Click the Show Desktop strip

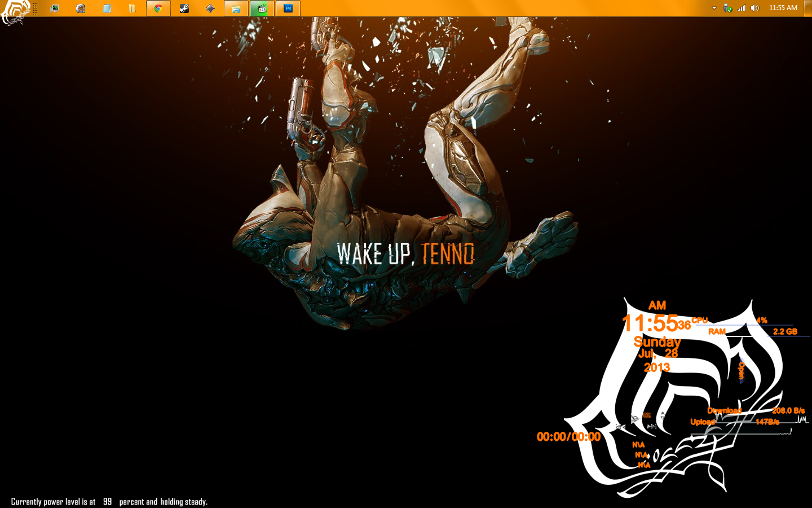(809, 8)
